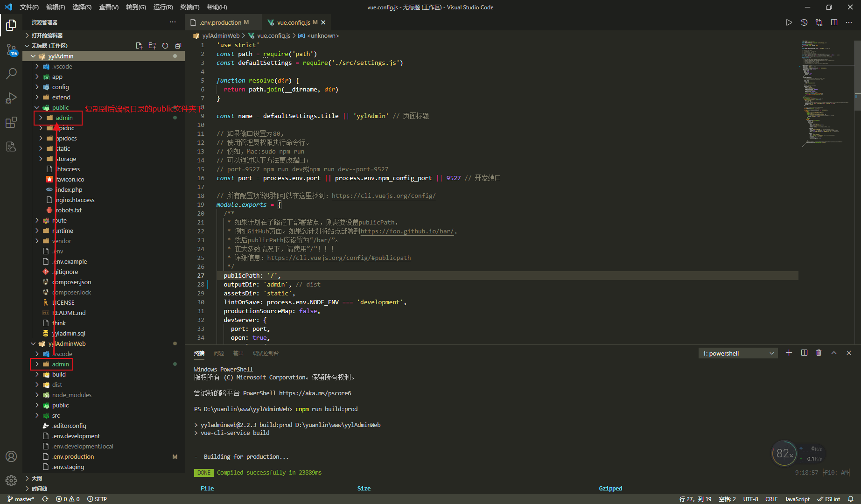Click vue.config.js in the breadcrumb
861x504 pixels.
click(273, 35)
